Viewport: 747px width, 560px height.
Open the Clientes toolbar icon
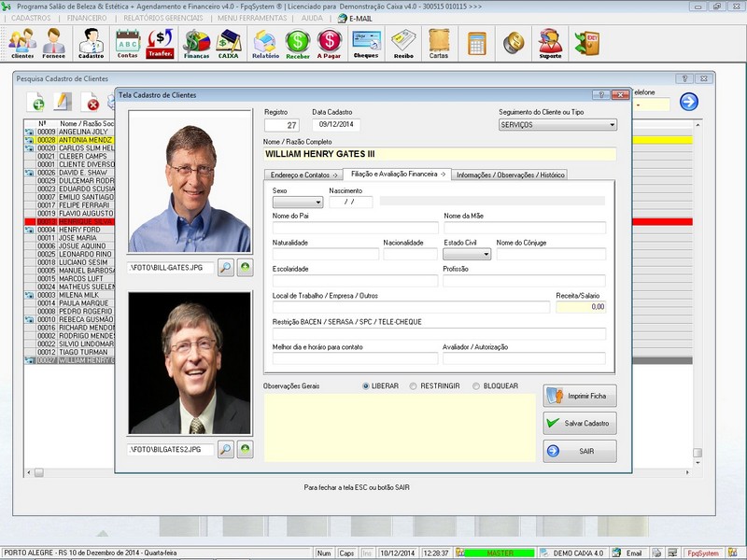(22, 43)
